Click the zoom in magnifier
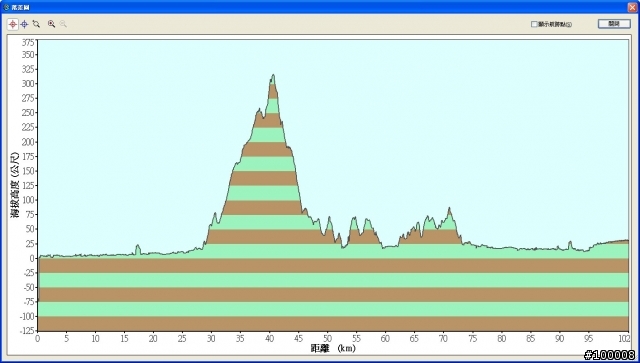 51,24
